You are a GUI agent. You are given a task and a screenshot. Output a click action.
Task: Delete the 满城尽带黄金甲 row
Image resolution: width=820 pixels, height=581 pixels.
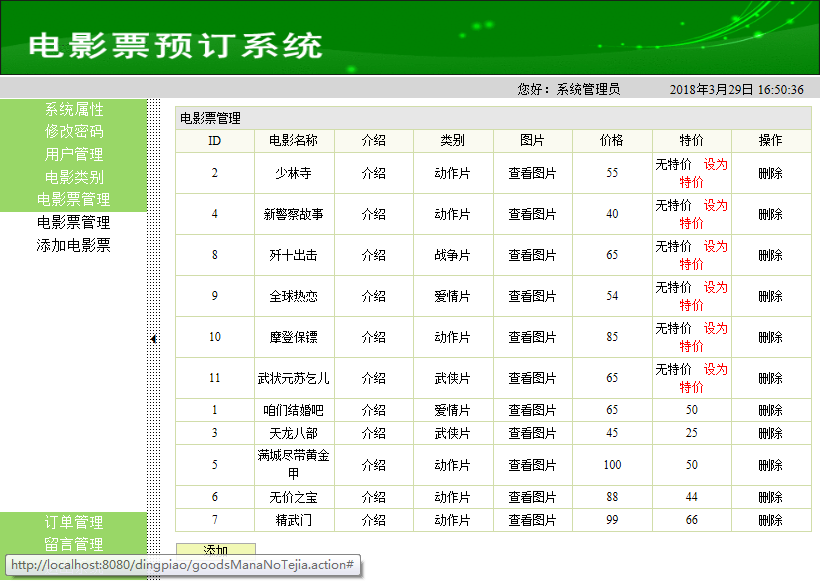point(770,465)
